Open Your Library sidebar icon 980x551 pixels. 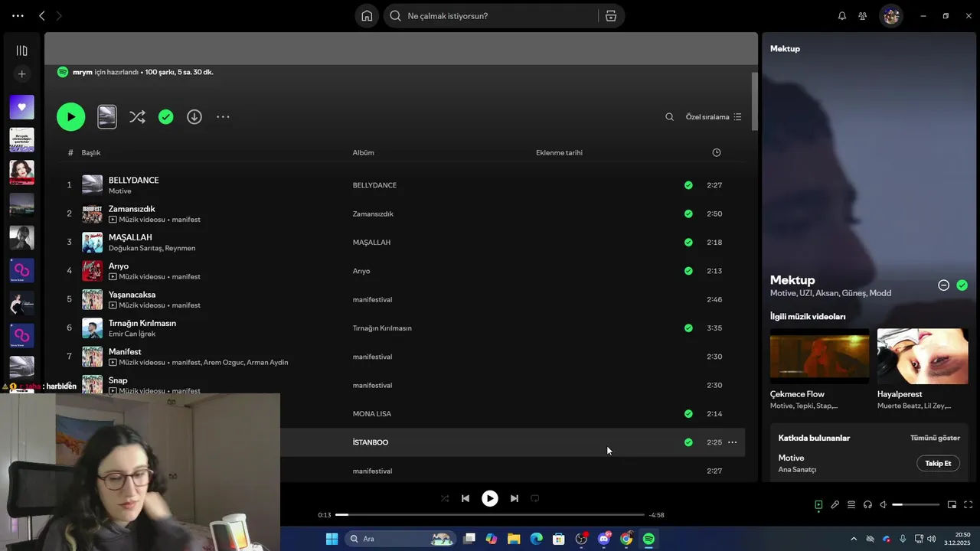tap(21, 51)
